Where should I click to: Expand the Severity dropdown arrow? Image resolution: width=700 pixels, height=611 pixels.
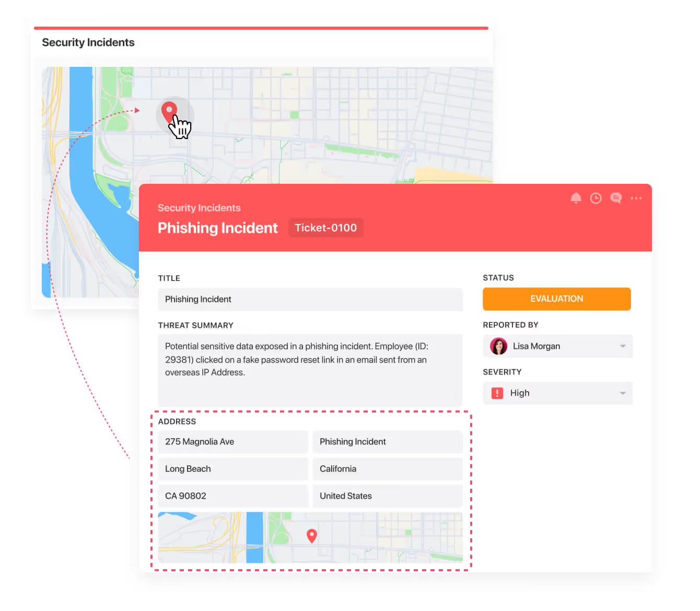[x=622, y=393]
